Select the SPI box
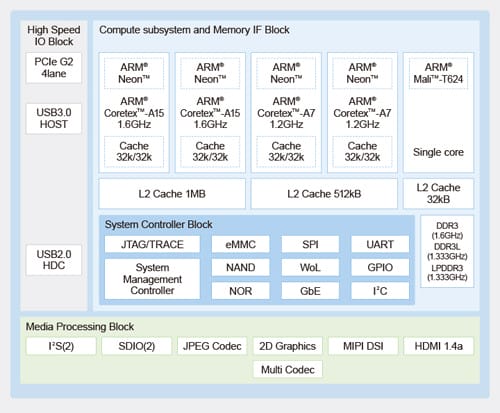This screenshot has width=500, height=413. (310, 244)
